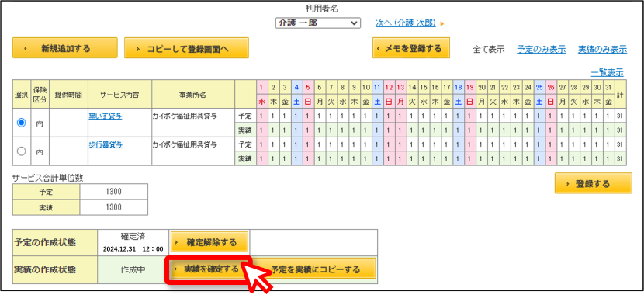Click the 登録する button
Screen dimensions: 644x302
pos(593,183)
